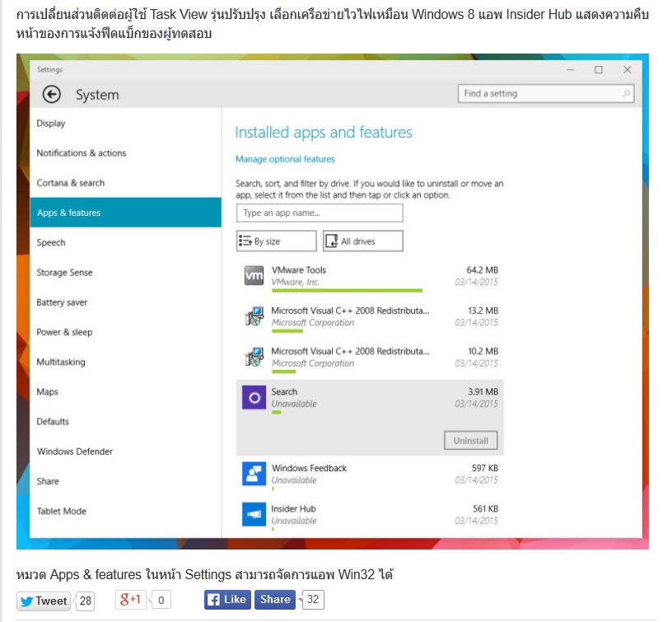Click icon of 10.2 MB Visual C++ entry
The width and height of the screenshot is (672, 622).
pyautogui.click(x=254, y=357)
